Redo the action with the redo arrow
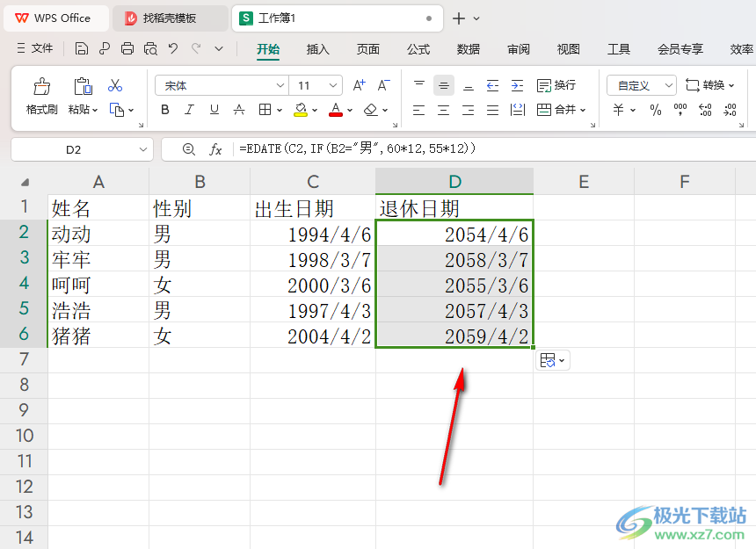This screenshot has height=549, width=756. (196, 48)
